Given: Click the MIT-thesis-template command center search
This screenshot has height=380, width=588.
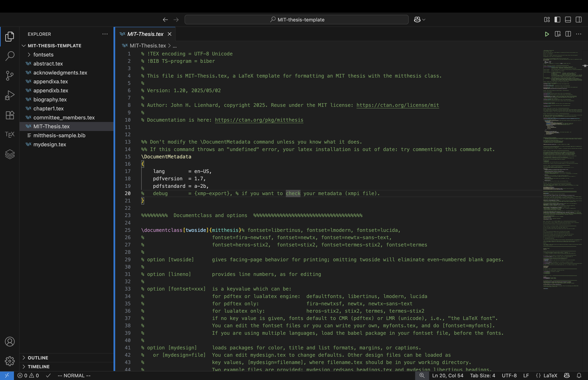Looking at the screenshot, I should [x=297, y=20].
